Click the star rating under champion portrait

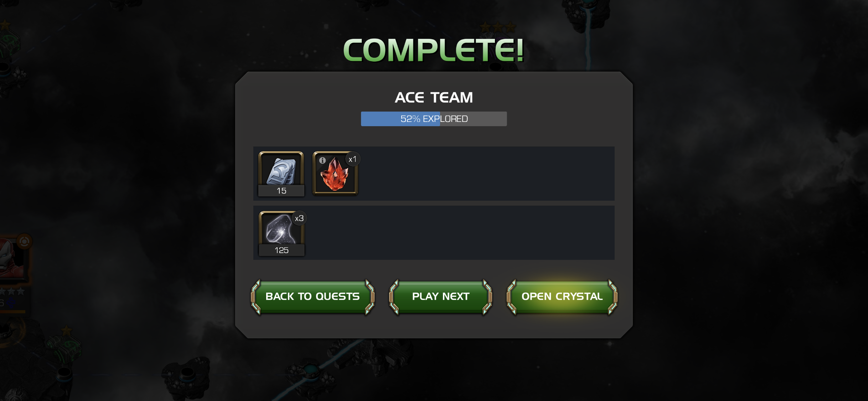[12, 291]
